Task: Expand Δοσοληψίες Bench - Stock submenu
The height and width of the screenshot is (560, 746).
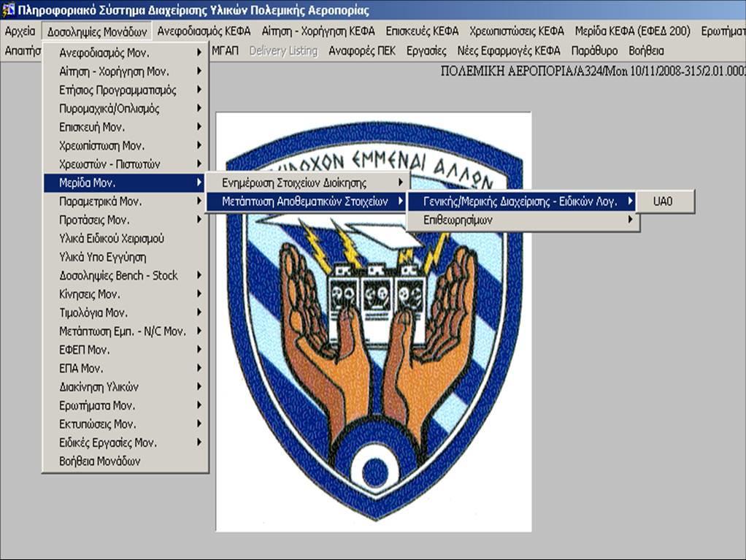Action: point(125,275)
